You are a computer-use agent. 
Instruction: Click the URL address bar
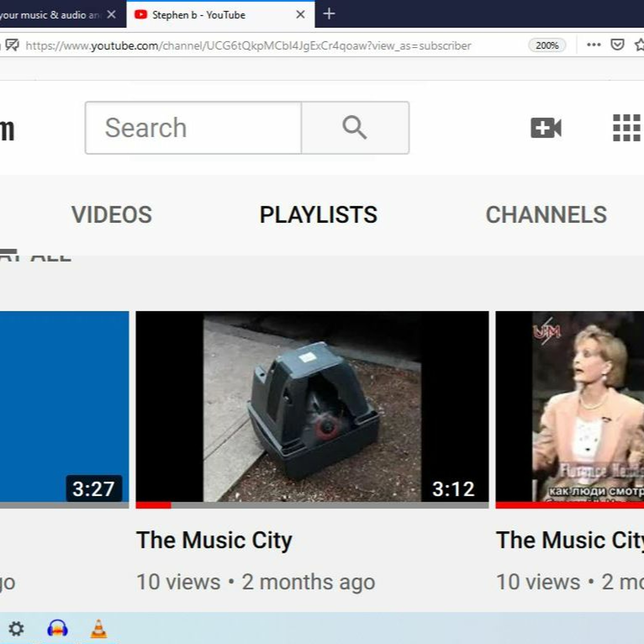click(248, 46)
